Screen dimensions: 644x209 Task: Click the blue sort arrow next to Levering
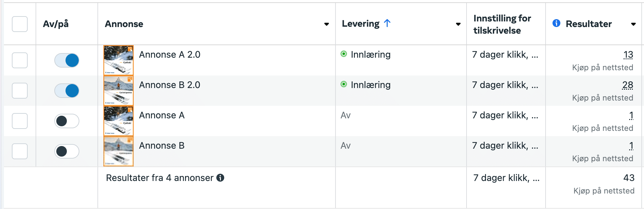(387, 23)
